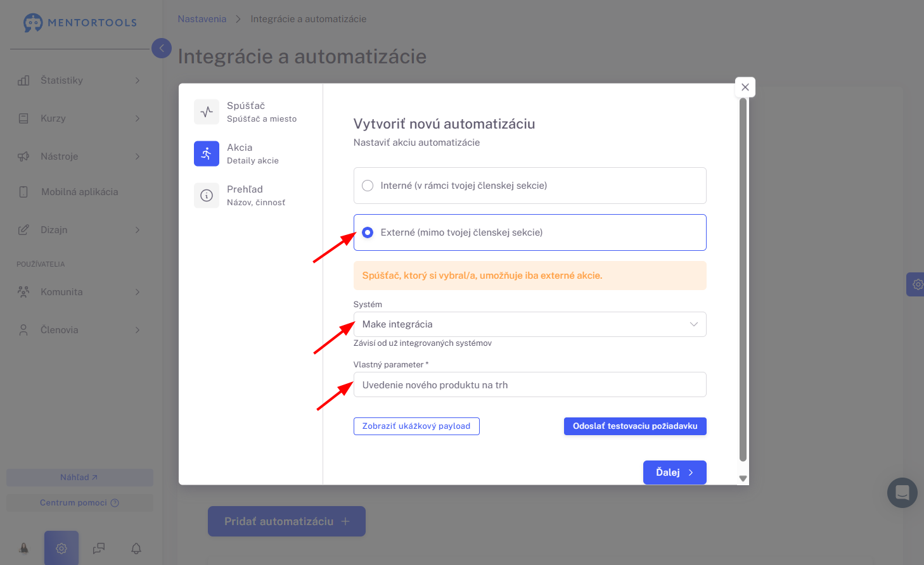This screenshot has height=565, width=924.
Task: Expand the Kurzy sidebar menu
Action: 79,118
